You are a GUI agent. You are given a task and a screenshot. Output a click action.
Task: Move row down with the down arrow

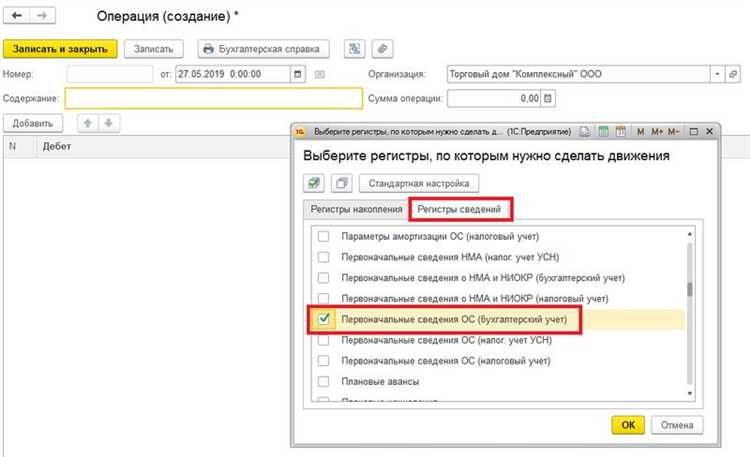point(109,123)
